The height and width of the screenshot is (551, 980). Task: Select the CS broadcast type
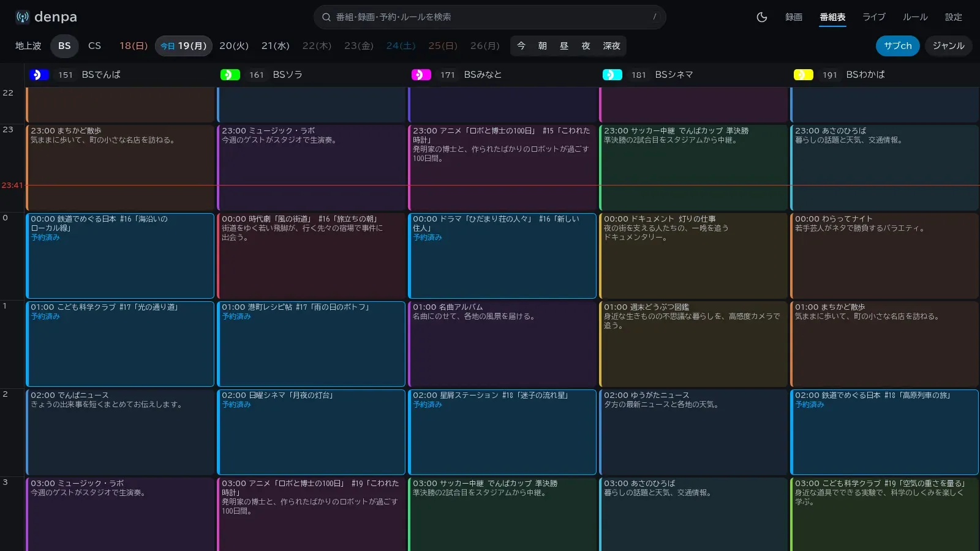(94, 46)
